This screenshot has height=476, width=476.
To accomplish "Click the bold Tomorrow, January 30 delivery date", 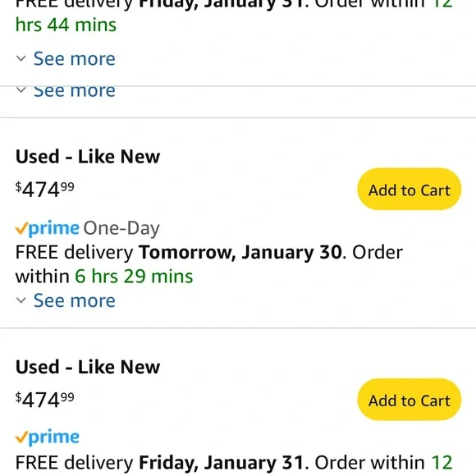I will click(240, 252).
